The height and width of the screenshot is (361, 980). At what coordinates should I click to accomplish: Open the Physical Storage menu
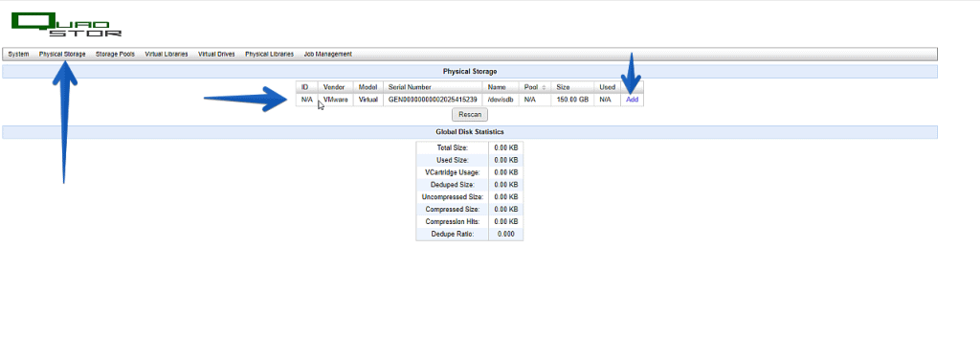click(62, 55)
